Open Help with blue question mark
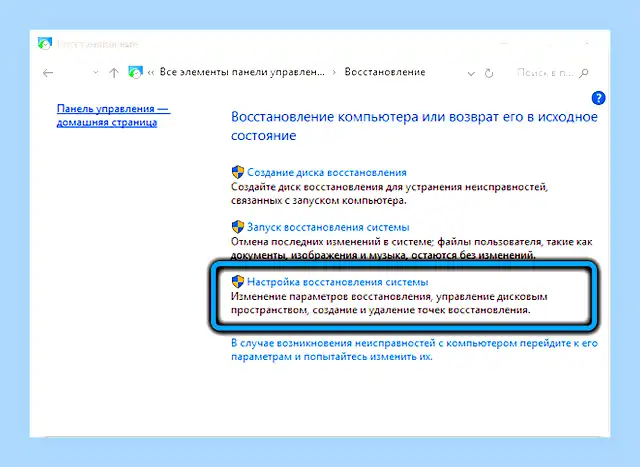 [598, 98]
